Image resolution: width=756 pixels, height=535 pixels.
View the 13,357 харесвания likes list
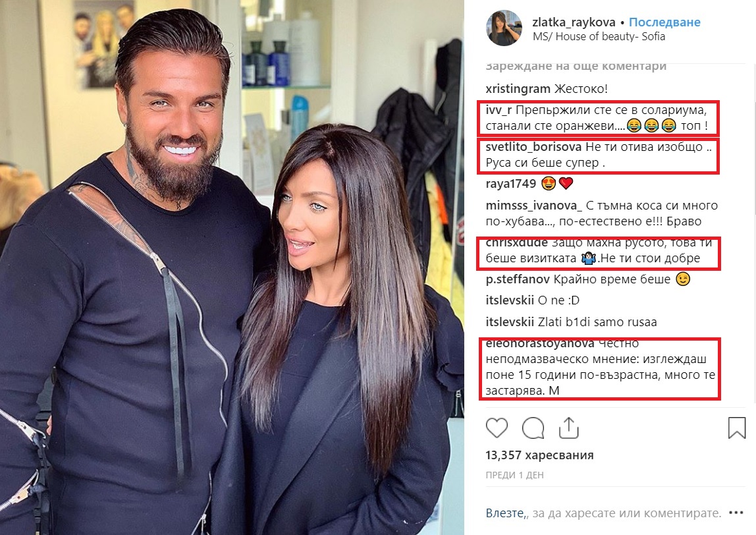click(x=539, y=455)
